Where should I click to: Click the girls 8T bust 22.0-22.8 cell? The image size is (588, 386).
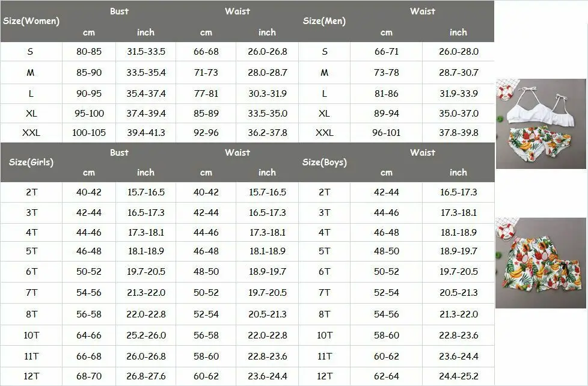[146, 314]
